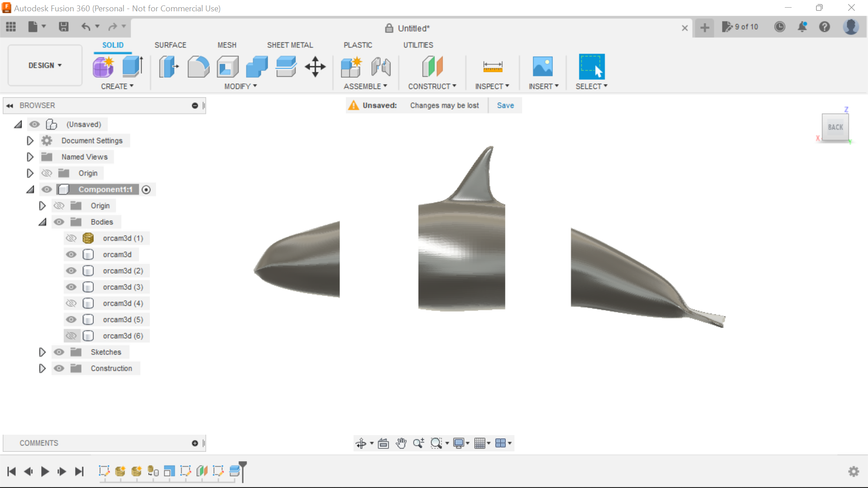The image size is (868, 488).
Task: Click BACK on the view cube
Action: [x=835, y=127]
